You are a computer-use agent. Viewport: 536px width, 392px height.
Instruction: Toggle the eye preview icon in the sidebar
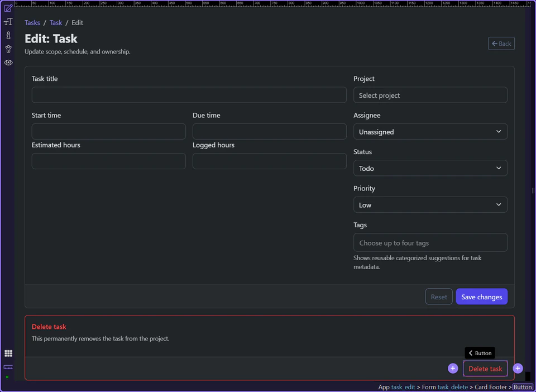(x=8, y=63)
